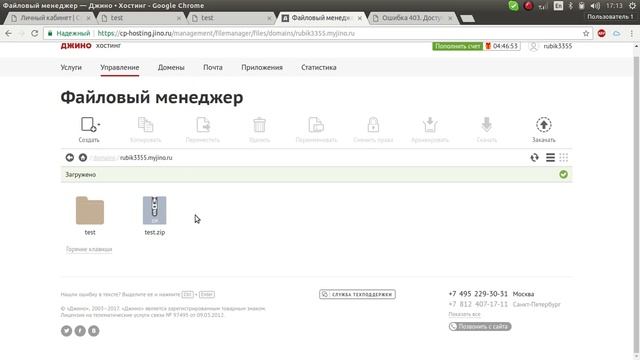Click the 04:46:53 gift timer
This screenshot has height=360, width=640.
pyautogui.click(x=502, y=46)
